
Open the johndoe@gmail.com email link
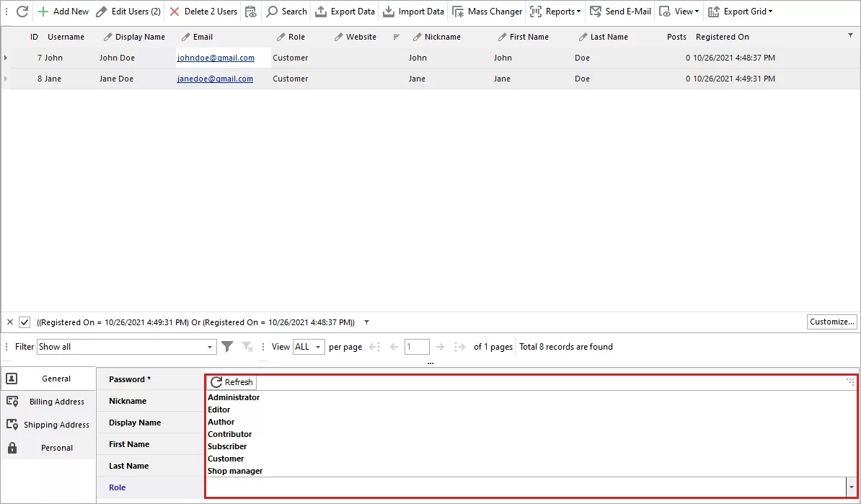[x=217, y=58]
